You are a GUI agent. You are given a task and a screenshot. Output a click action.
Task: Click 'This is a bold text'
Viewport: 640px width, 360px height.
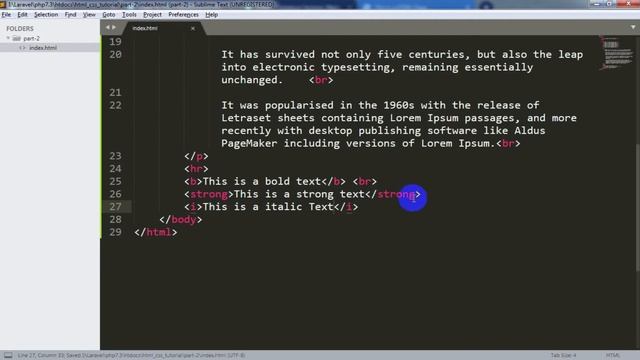click(x=262, y=181)
